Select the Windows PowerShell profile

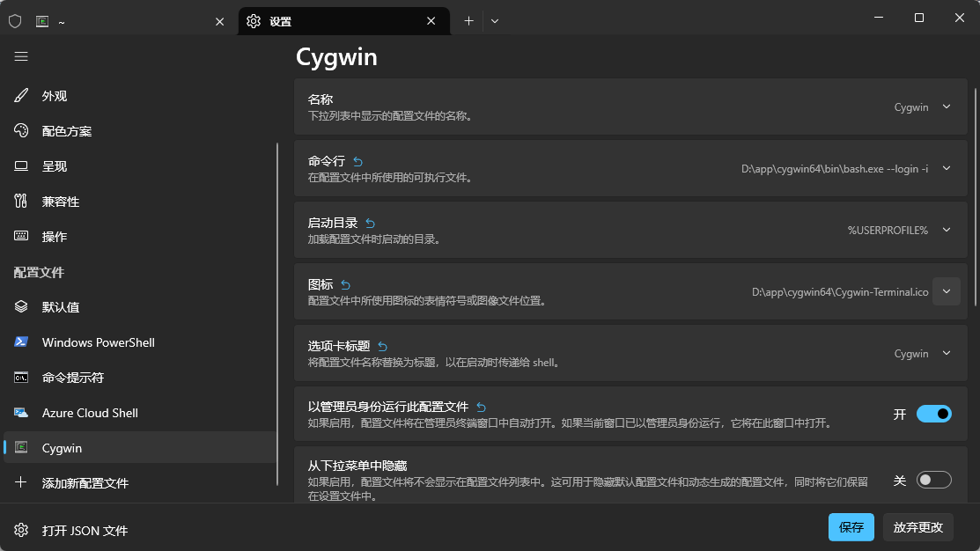(140, 342)
